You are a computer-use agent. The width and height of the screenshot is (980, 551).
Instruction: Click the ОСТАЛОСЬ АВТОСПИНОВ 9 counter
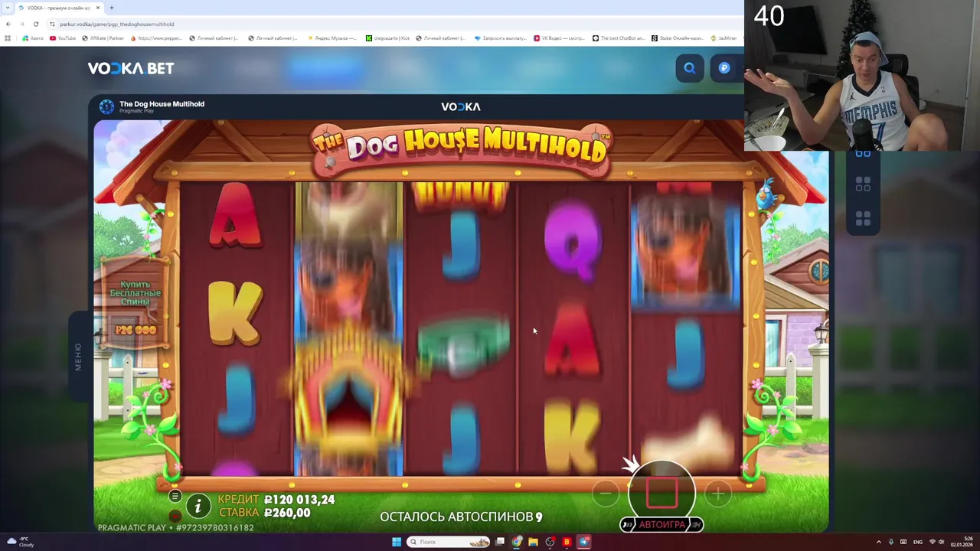click(x=461, y=517)
